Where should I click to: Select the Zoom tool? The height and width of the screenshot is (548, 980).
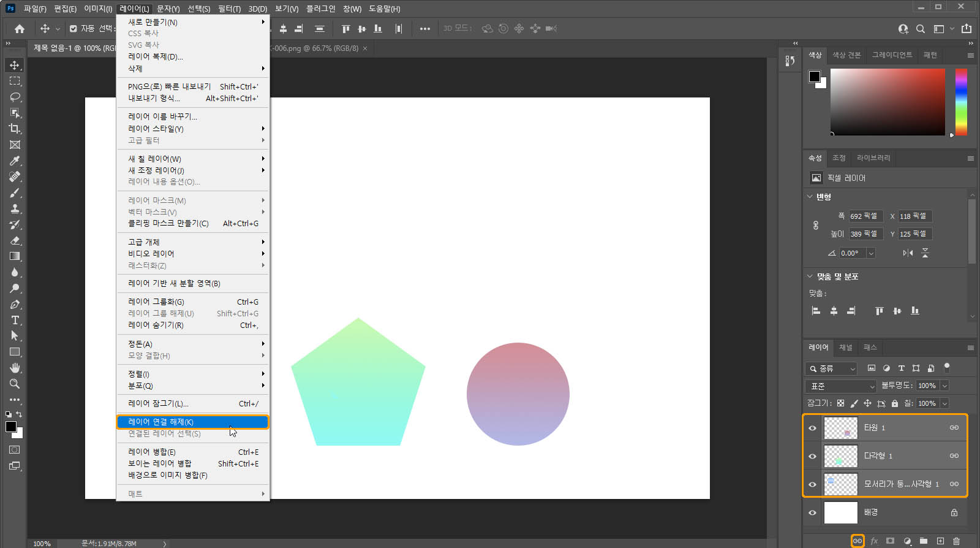[15, 384]
